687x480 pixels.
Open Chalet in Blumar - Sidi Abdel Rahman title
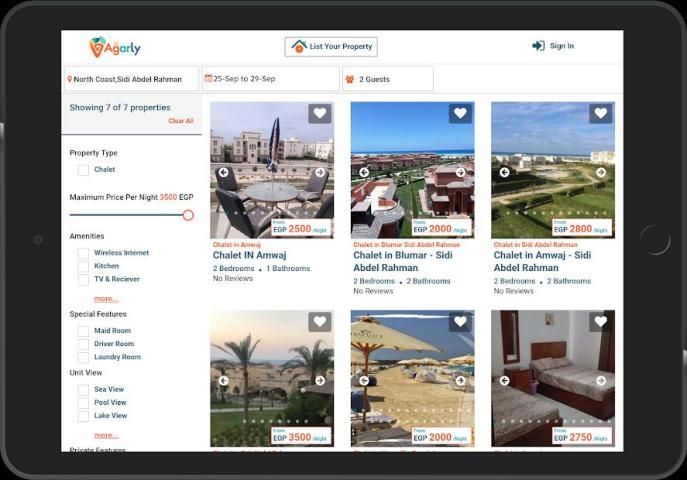[x=403, y=261]
